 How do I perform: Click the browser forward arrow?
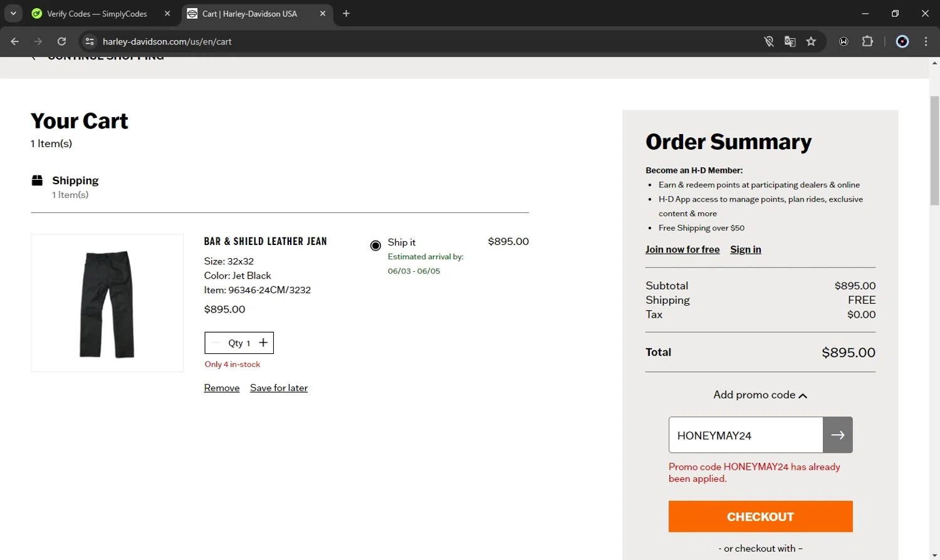[x=38, y=41]
